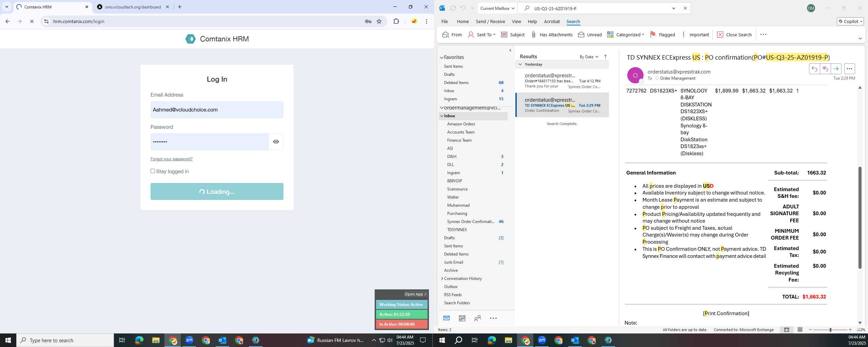Image resolution: width=868 pixels, height=347 pixels.
Task: Open Send / Receive ribbon tab
Action: (x=490, y=21)
